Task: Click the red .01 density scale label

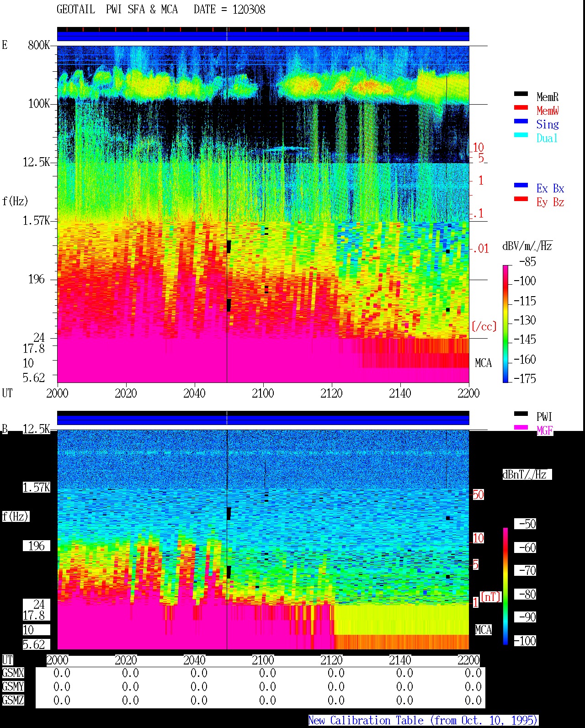Action: [481, 249]
